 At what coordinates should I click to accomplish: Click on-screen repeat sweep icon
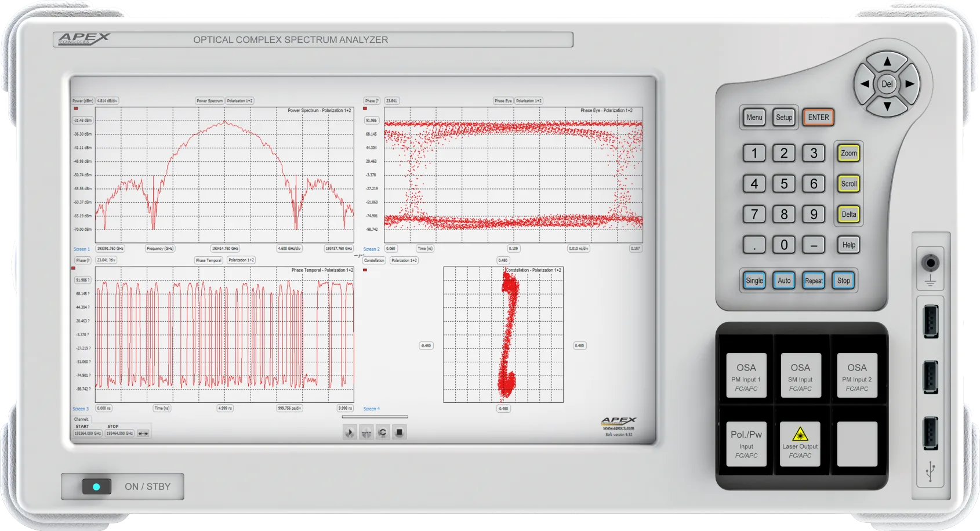[383, 432]
